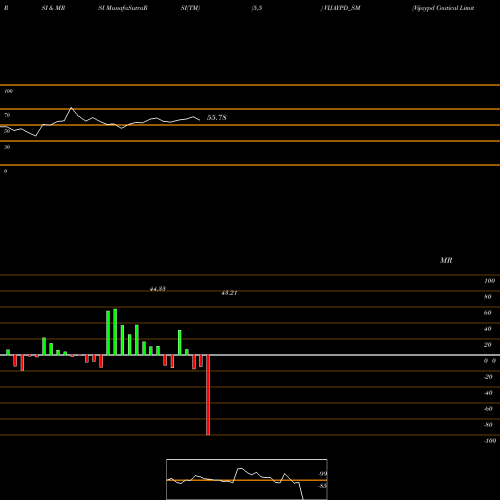Click the mini overview chart thumbnail

247,479
